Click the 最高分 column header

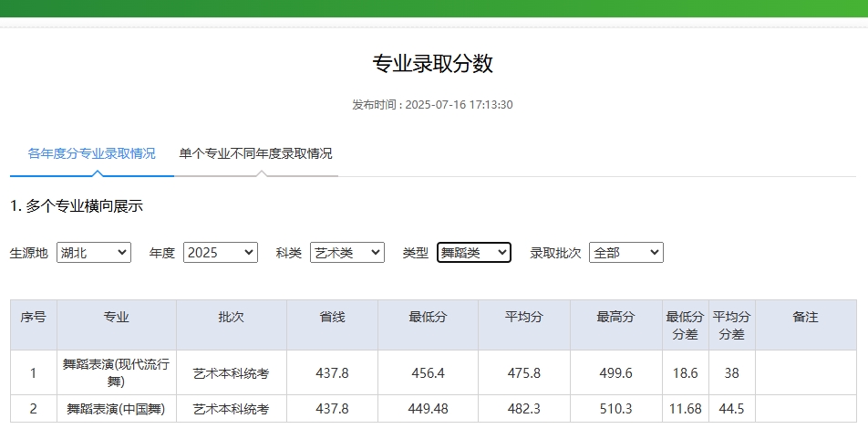616,318
